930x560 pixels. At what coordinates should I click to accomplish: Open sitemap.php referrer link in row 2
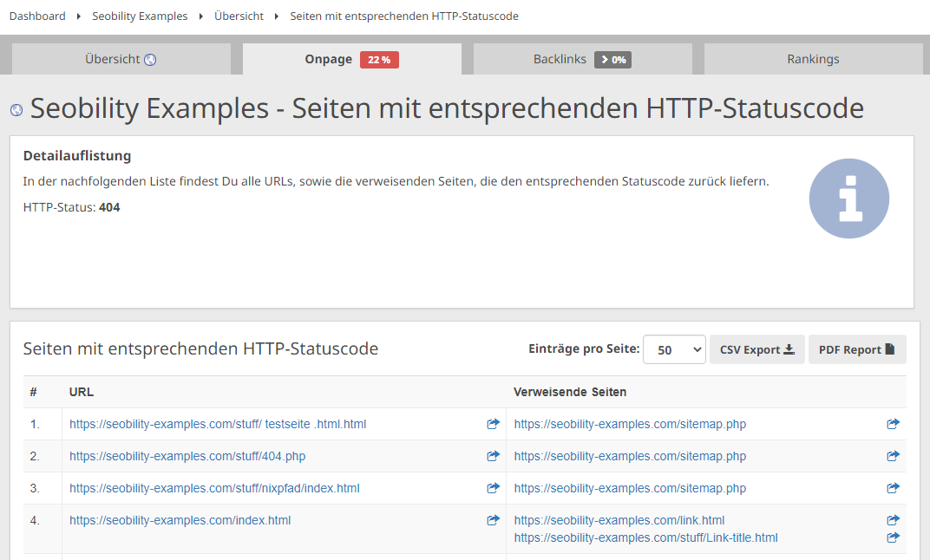[x=630, y=456]
